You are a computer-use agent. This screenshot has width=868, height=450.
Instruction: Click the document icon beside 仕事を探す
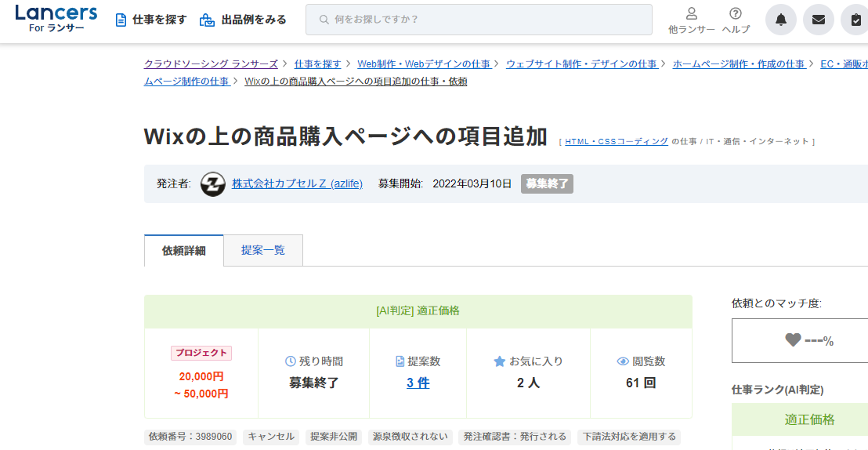[x=121, y=20]
